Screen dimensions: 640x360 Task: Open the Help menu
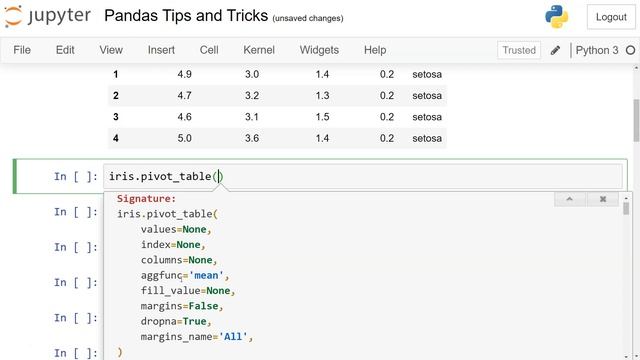375,50
